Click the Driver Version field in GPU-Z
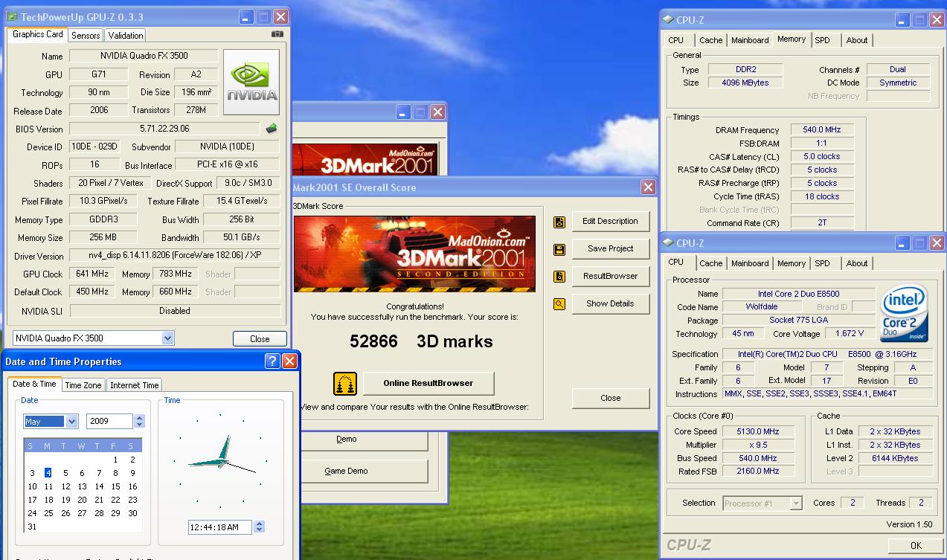Viewport: 947px width, 560px height. [x=174, y=256]
